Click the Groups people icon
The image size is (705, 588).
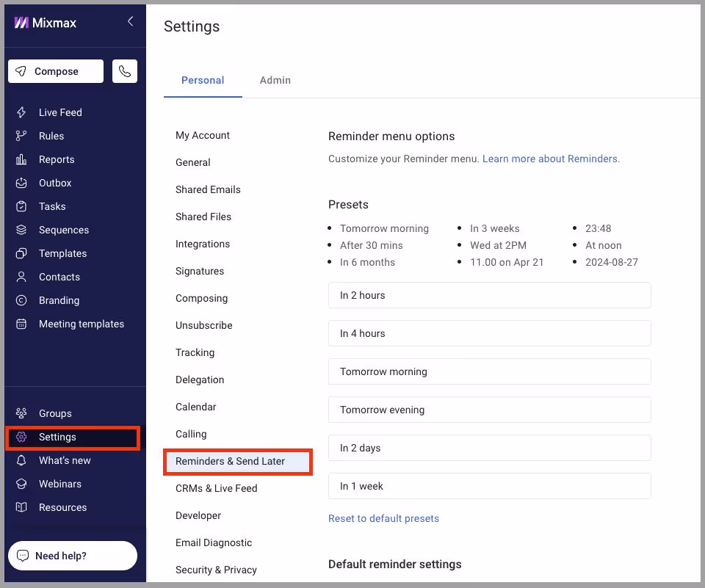click(x=21, y=413)
